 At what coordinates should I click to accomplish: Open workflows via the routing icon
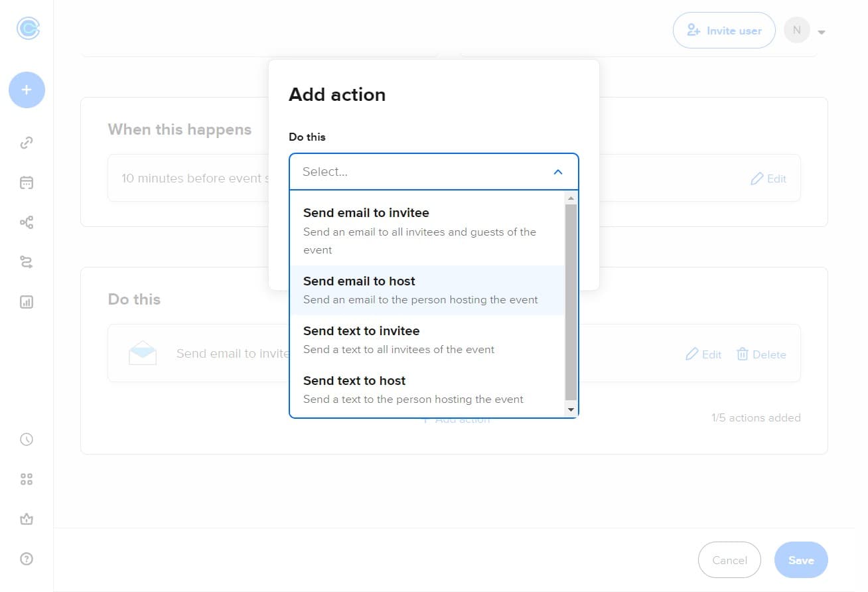click(x=26, y=262)
